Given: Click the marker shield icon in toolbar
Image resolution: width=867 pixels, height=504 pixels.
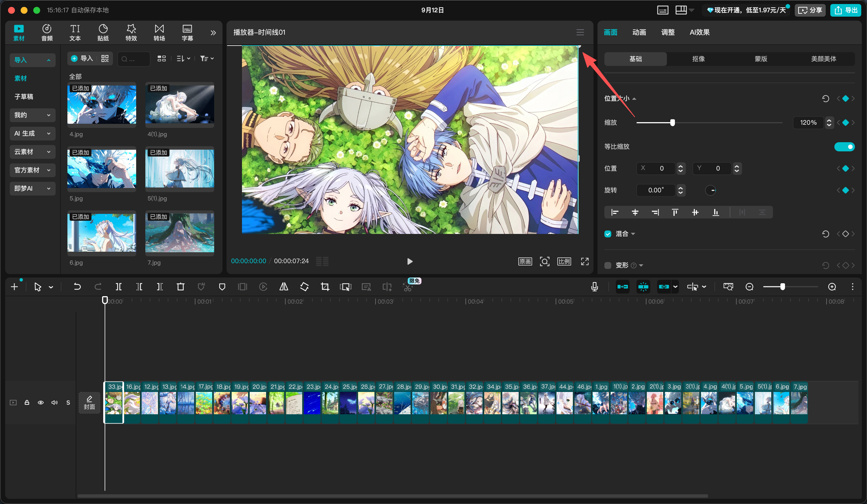Looking at the screenshot, I should 222,287.
